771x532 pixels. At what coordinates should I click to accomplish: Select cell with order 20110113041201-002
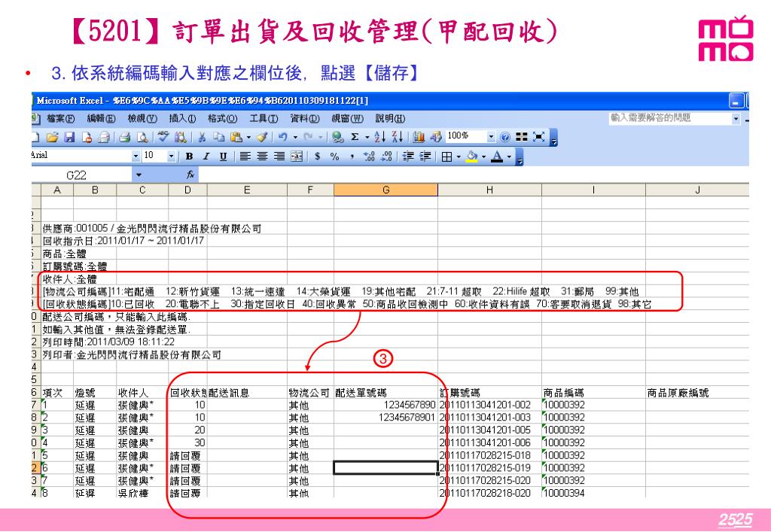click(x=489, y=405)
